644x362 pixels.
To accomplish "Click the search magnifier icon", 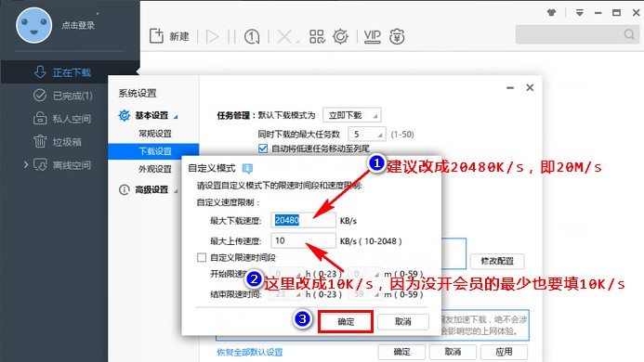I will [x=629, y=34].
